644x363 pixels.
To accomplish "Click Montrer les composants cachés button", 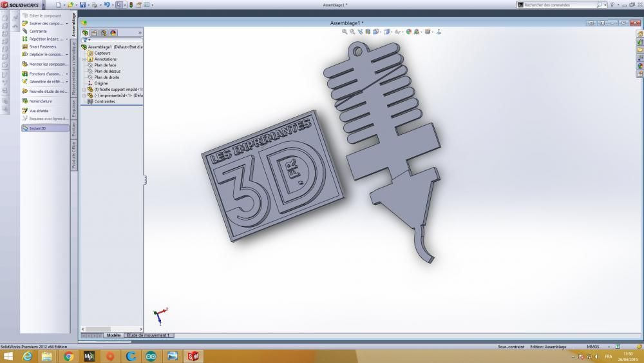I will [x=44, y=64].
